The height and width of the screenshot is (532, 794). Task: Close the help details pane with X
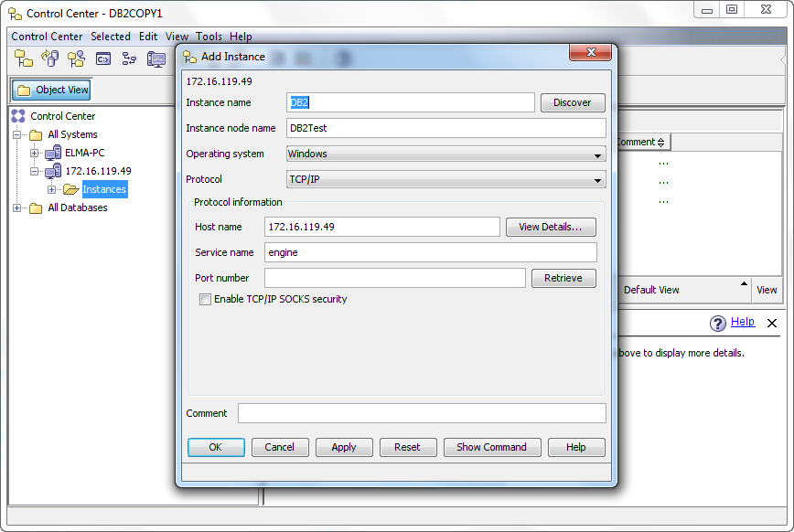coord(772,323)
